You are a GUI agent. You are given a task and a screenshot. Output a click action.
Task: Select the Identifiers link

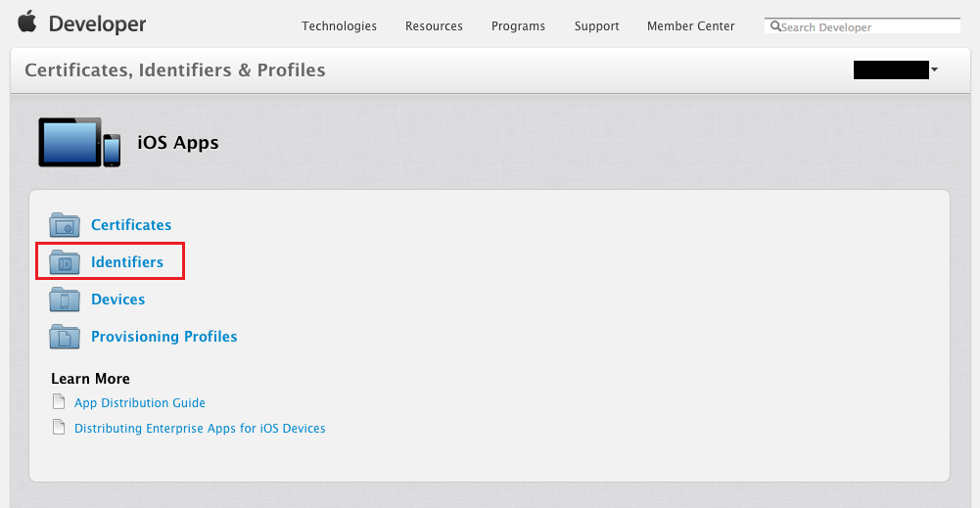[x=127, y=262]
